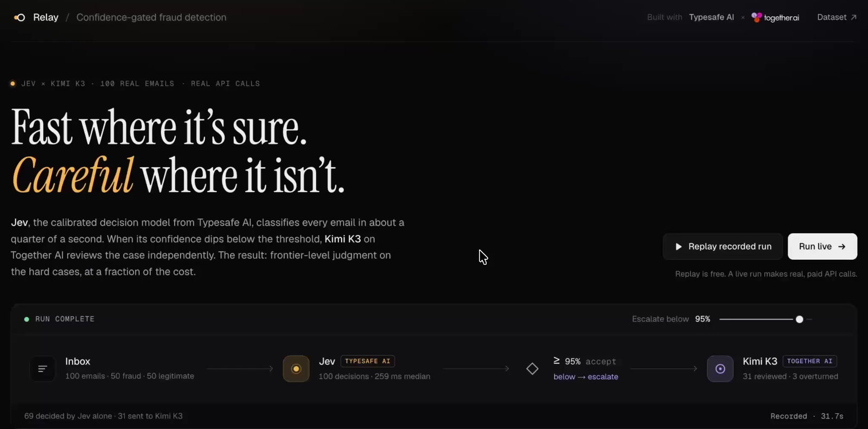Image resolution: width=868 pixels, height=429 pixels.
Task: Adjust the Escalate below threshold slider handle
Action: click(x=799, y=319)
